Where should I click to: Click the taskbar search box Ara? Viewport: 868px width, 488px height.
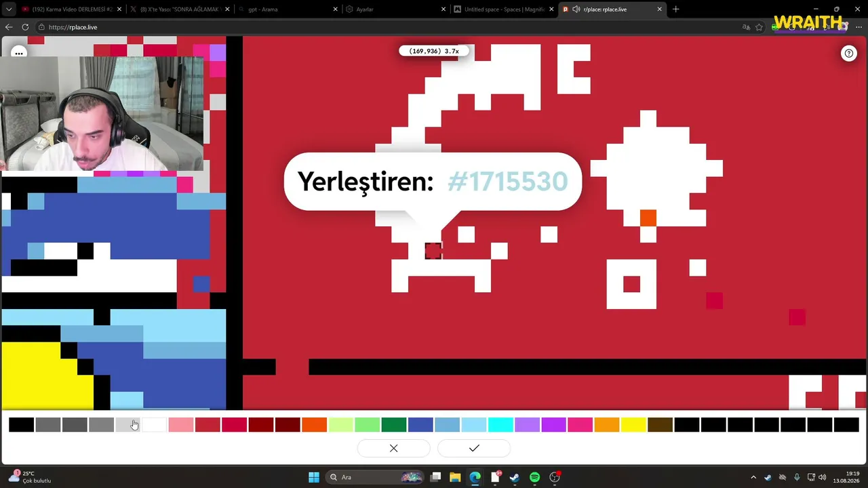coord(376,477)
